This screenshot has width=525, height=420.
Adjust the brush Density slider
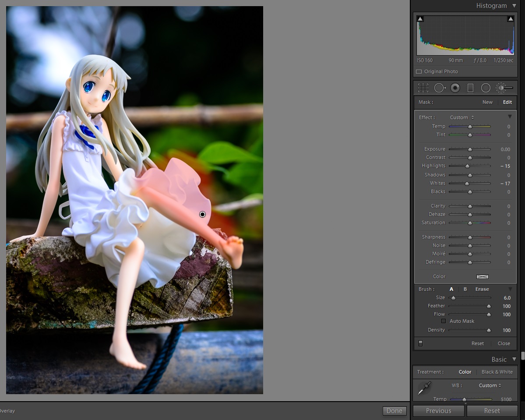(x=489, y=330)
